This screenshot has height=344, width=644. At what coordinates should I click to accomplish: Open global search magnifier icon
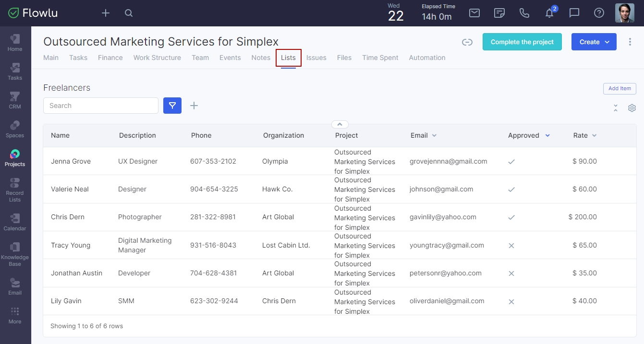pyautogui.click(x=129, y=13)
